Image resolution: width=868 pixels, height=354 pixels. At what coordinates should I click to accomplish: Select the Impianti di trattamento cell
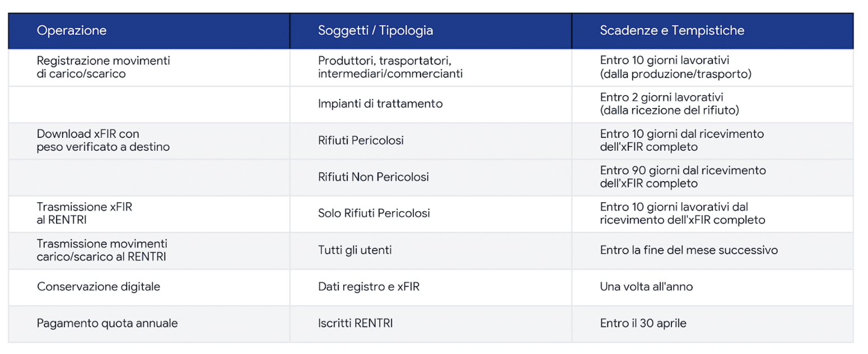[x=431, y=104]
